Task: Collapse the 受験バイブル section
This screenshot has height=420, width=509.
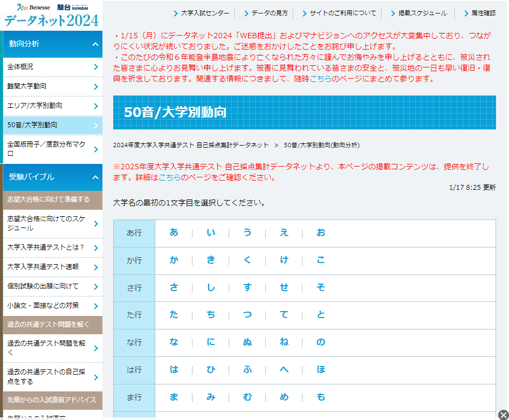Action: [x=53, y=177]
